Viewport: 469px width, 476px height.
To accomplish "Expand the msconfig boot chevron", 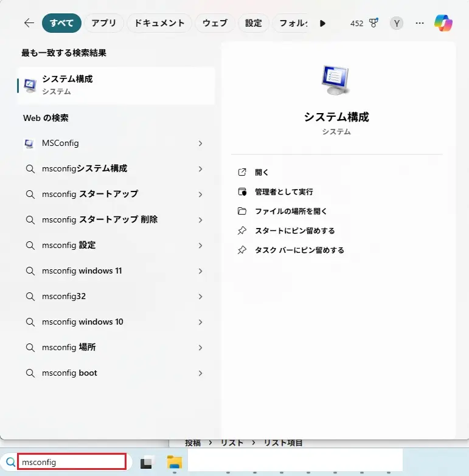I will point(200,373).
